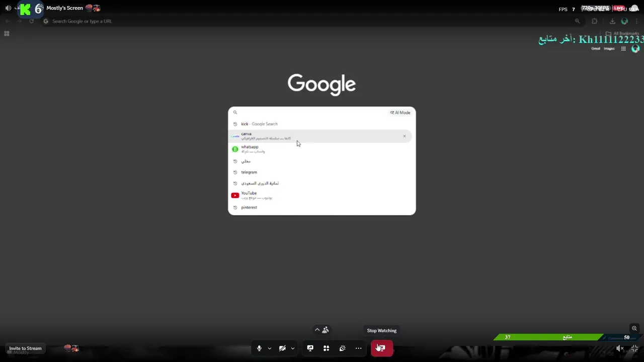Mute the microphone in the call controls
Viewport: 644px width, 362px height.
tap(259, 348)
